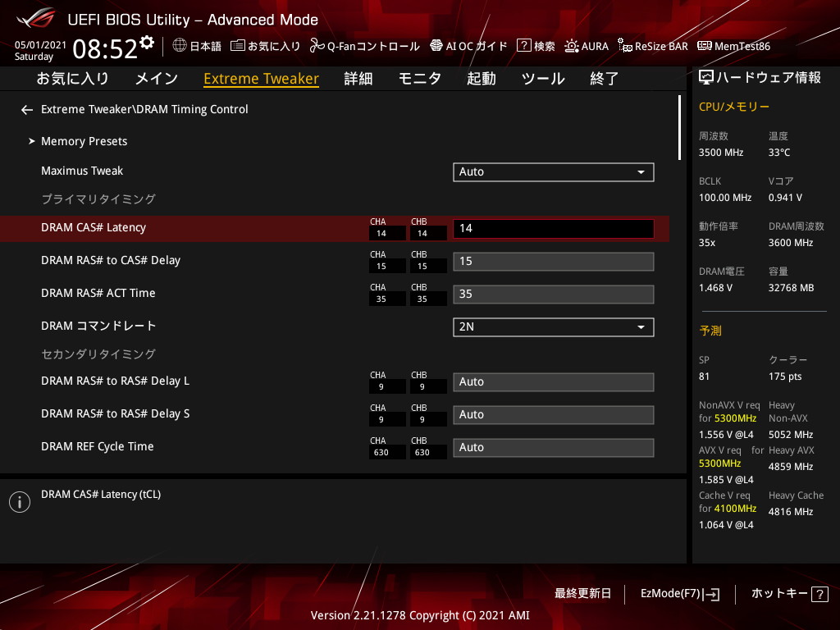Click 175 pts cooler score
840x630 pixels.
(x=785, y=377)
